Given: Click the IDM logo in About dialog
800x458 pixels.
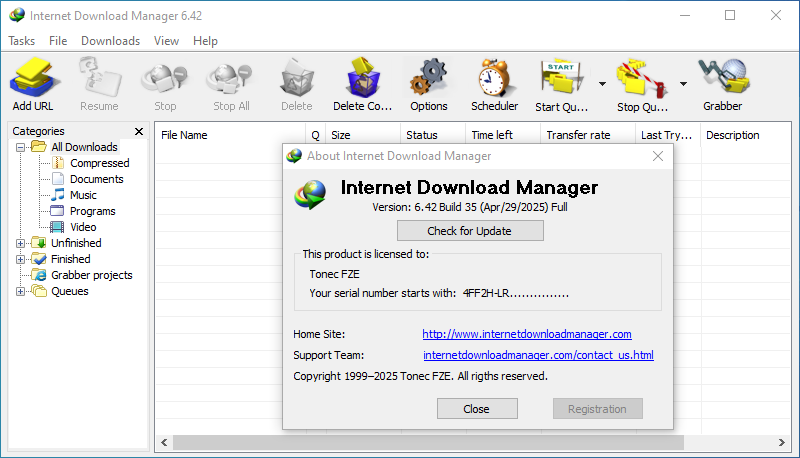Looking at the screenshot, I should (310, 195).
